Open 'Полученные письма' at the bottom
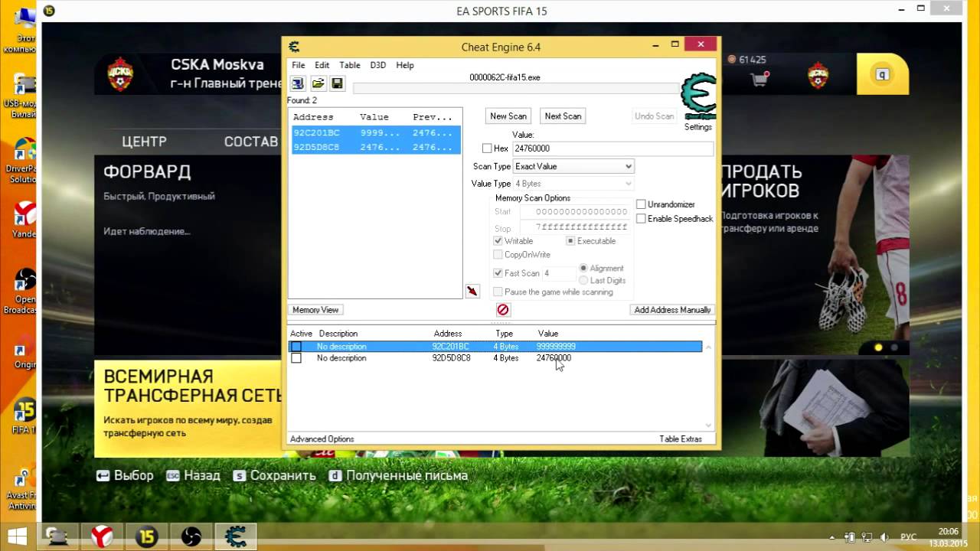 coord(398,475)
